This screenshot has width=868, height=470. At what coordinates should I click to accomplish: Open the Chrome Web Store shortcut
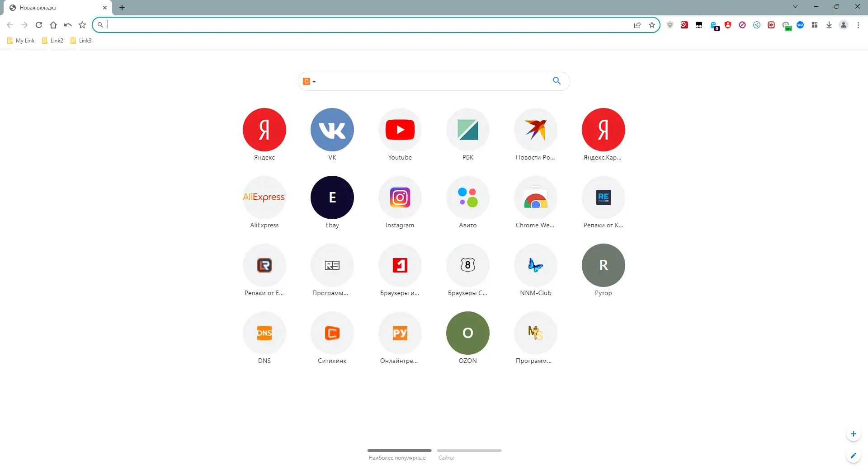pyautogui.click(x=535, y=197)
